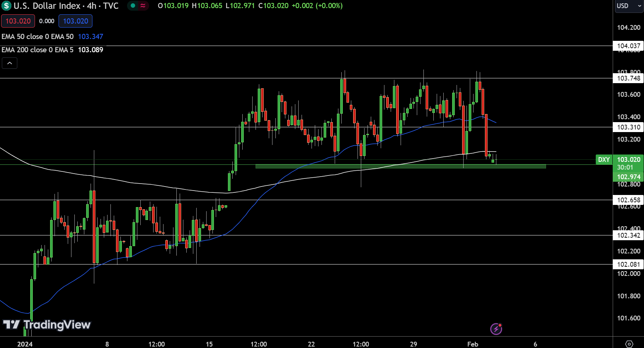644x348 pixels.
Task: Select the EMA 50 close indicator legend
Action: click(38, 36)
